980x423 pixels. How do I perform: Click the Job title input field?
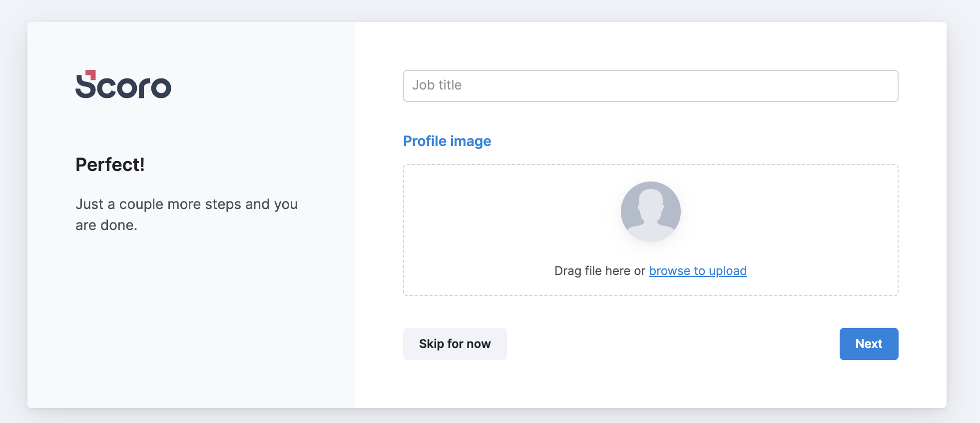point(650,86)
